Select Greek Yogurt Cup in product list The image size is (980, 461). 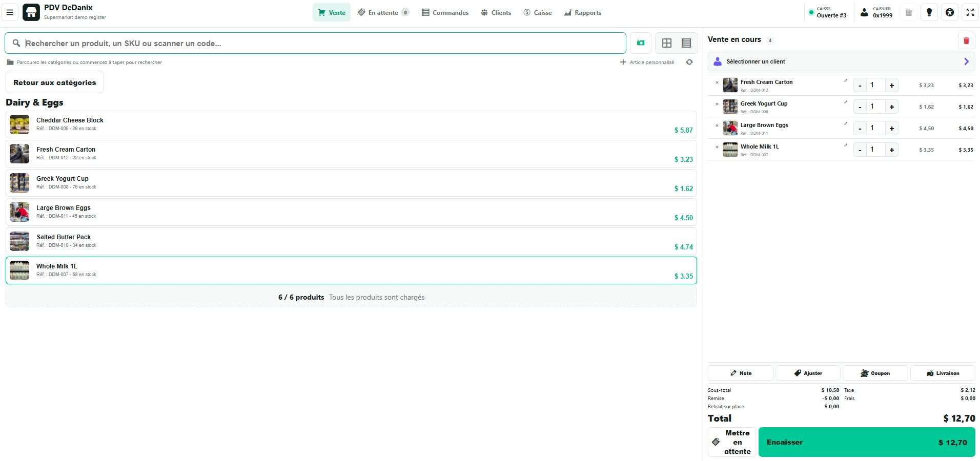[351, 183]
